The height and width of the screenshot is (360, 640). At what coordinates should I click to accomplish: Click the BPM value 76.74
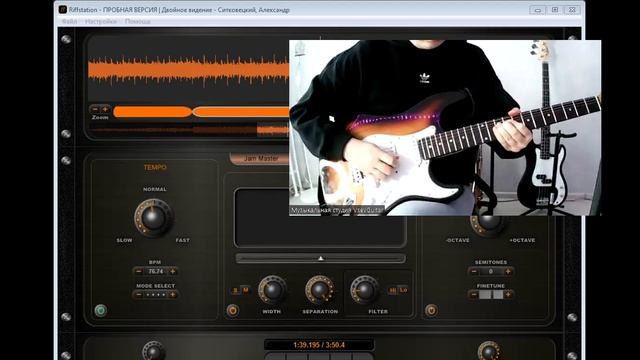pos(156,271)
